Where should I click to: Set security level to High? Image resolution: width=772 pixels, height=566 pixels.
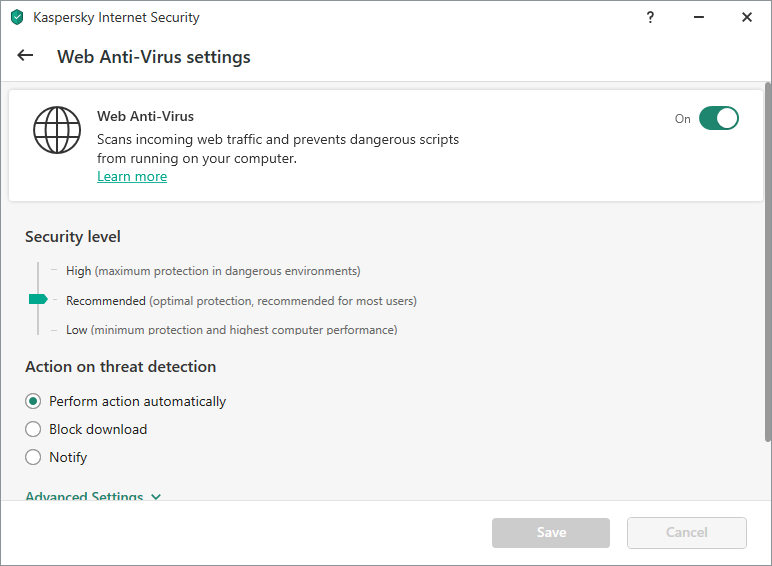click(78, 271)
